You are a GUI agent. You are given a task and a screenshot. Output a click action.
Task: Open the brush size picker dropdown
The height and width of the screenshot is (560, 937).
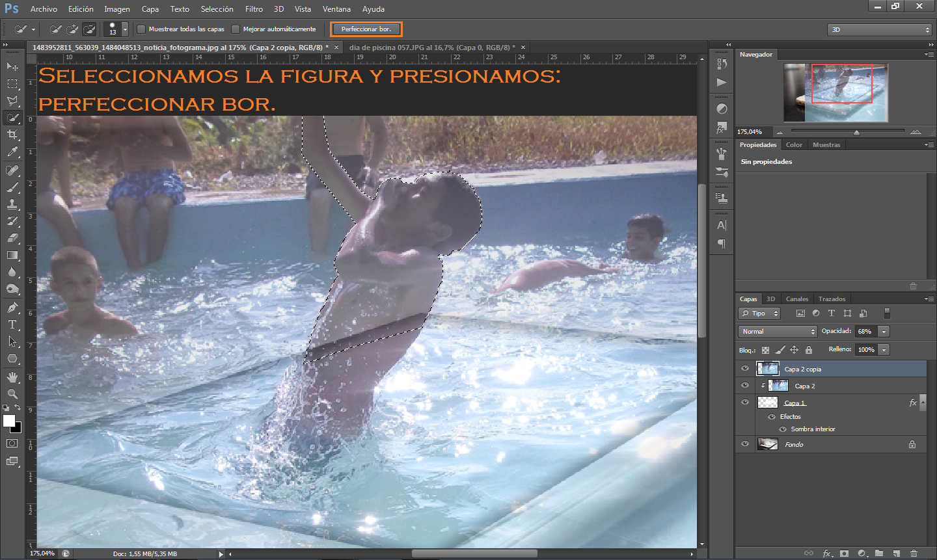click(x=125, y=29)
